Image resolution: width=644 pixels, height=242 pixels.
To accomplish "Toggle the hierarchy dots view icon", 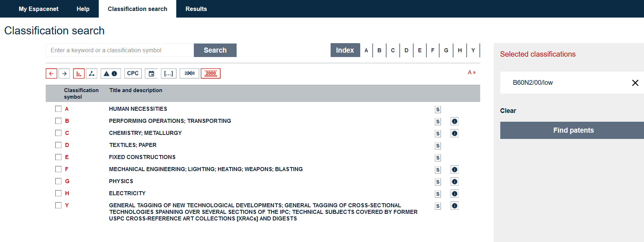I will tap(79, 73).
